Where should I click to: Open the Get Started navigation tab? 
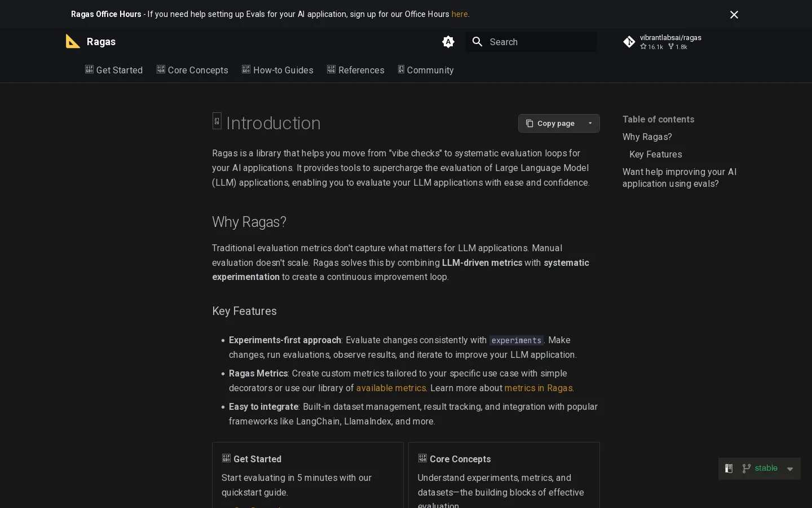pyautogui.click(x=114, y=70)
